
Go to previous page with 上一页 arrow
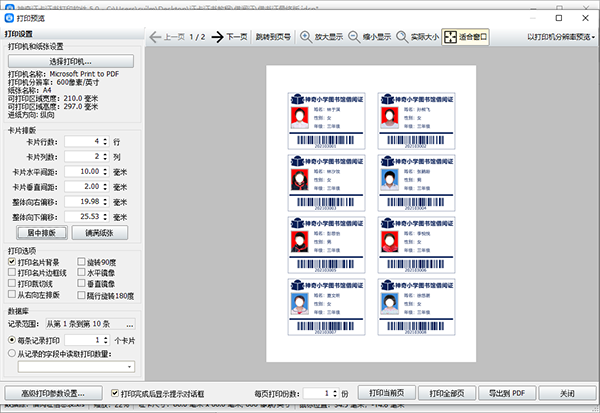tap(167, 37)
